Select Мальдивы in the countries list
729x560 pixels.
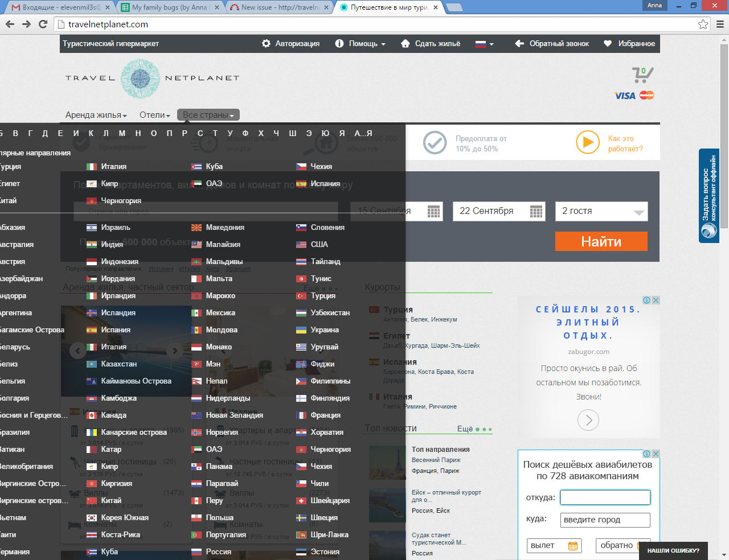(224, 262)
